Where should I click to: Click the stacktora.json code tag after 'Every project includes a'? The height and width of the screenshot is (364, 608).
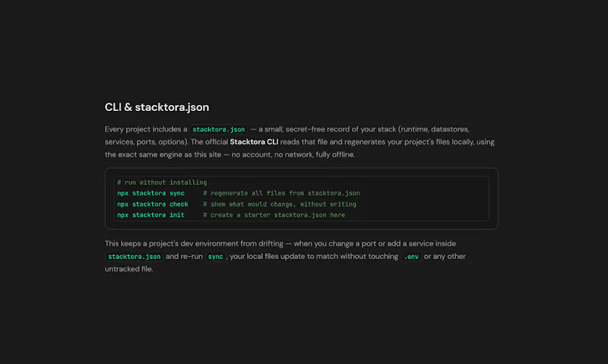[219, 129]
